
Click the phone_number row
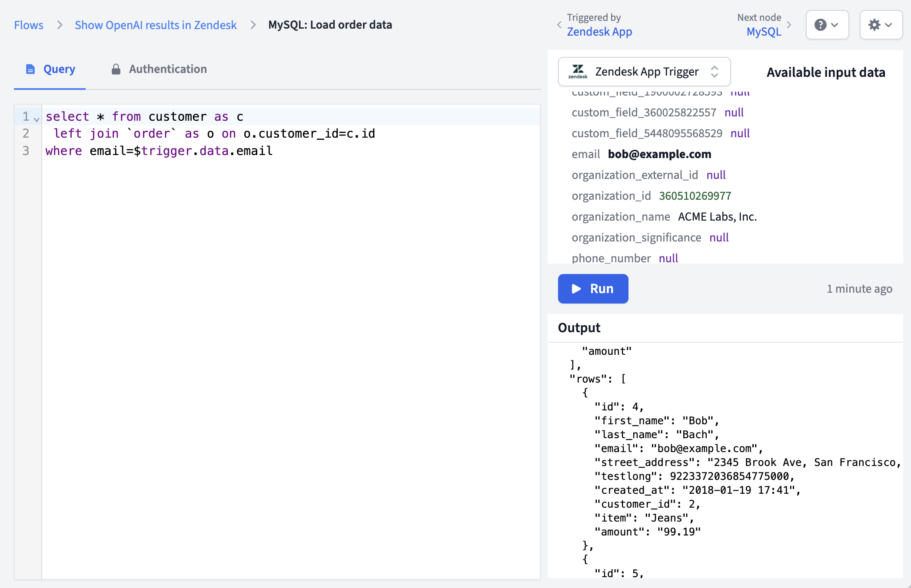[x=625, y=258]
